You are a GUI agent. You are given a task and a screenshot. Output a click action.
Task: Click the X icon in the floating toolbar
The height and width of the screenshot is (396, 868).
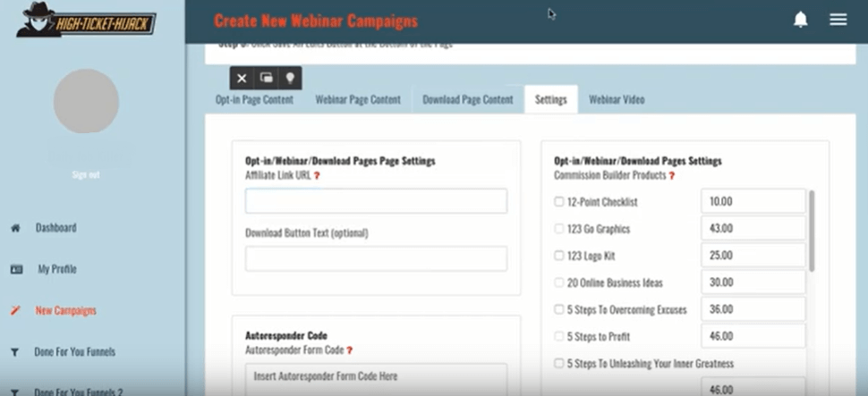pyautogui.click(x=242, y=78)
